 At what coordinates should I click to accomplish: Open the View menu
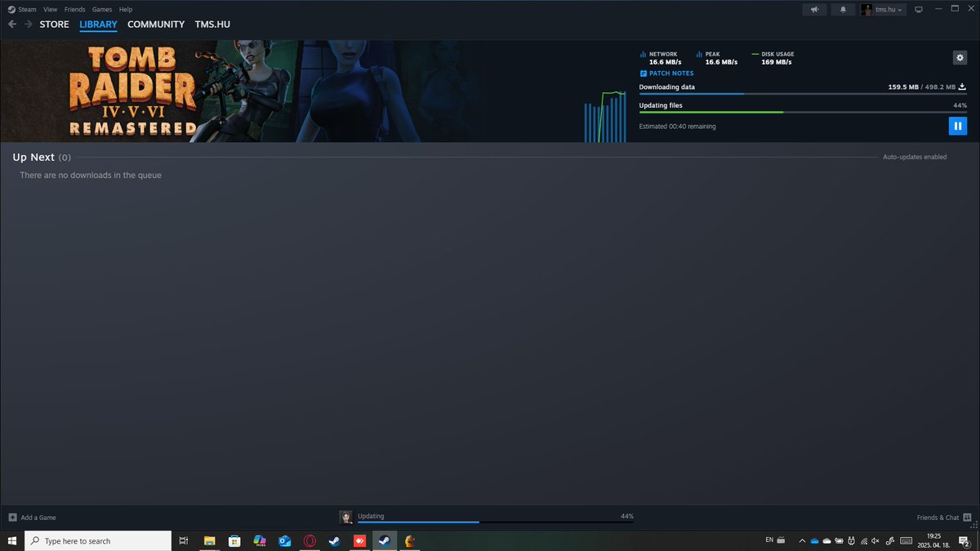51,9
